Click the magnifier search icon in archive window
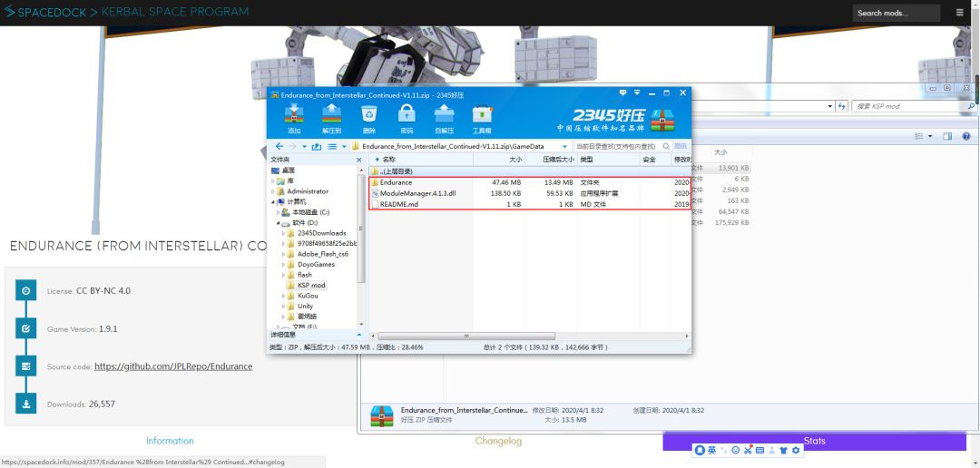The image size is (980, 468). 666,146
